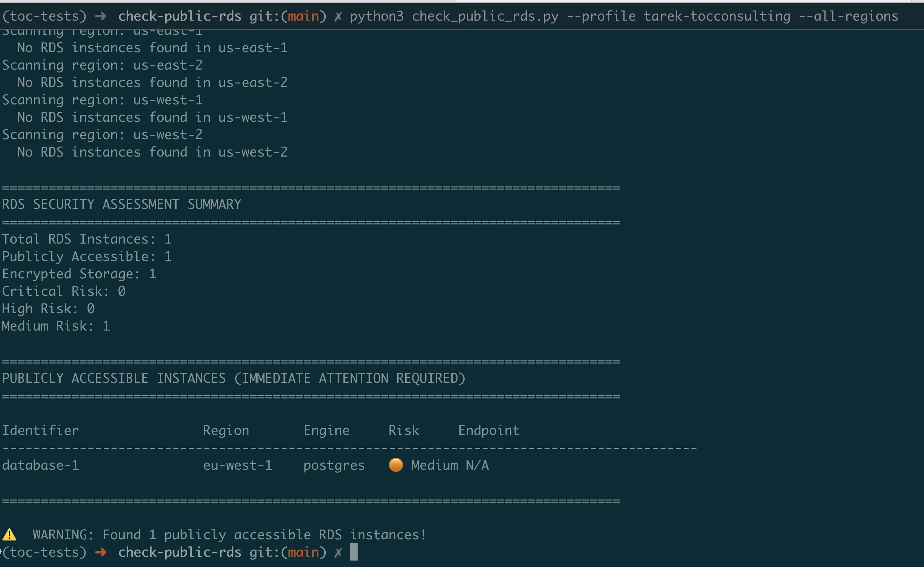Select the command text check_public_rds.py

(x=485, y=16)
